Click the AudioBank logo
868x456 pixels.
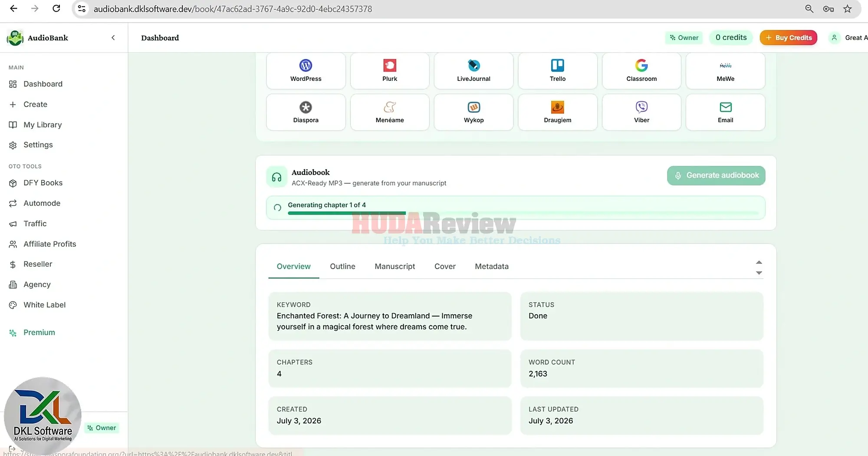[x=15, y=38]
